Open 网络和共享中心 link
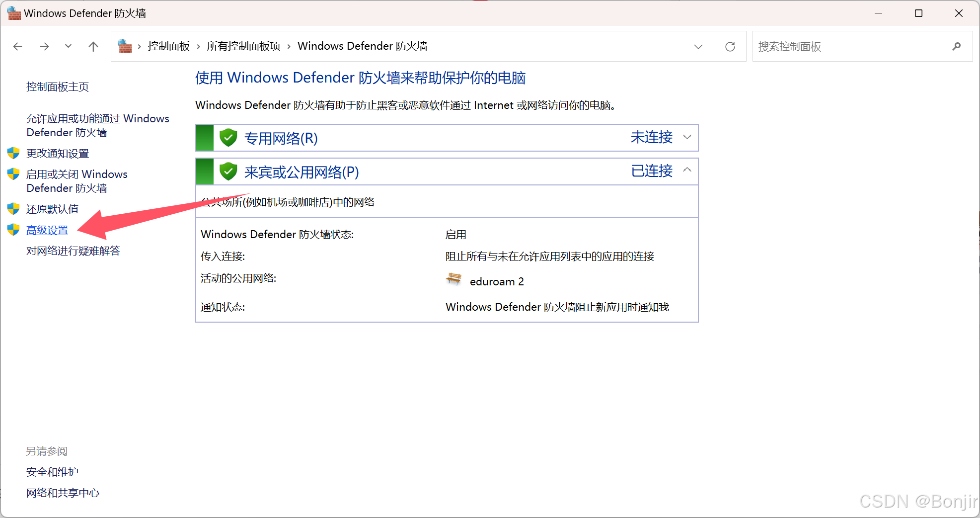Screen dimensions: 980x518 tap(63, 493)
